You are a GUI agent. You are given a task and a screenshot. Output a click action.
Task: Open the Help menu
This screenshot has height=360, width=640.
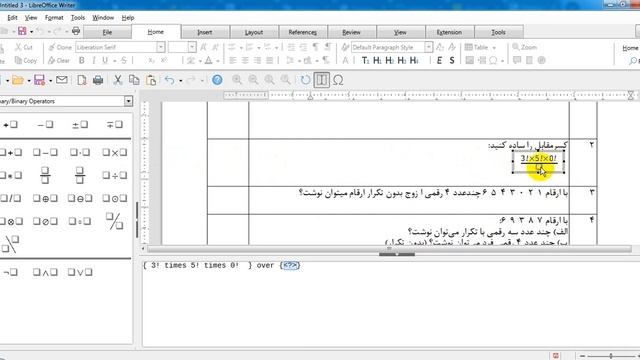(128, 18)
